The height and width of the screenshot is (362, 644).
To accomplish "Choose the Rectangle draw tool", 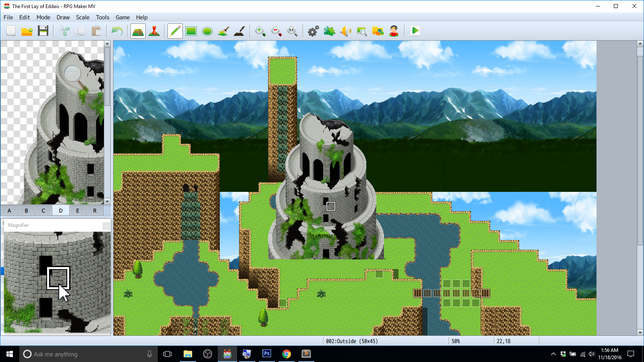I will pyautogui.click(x=191, y=31).
